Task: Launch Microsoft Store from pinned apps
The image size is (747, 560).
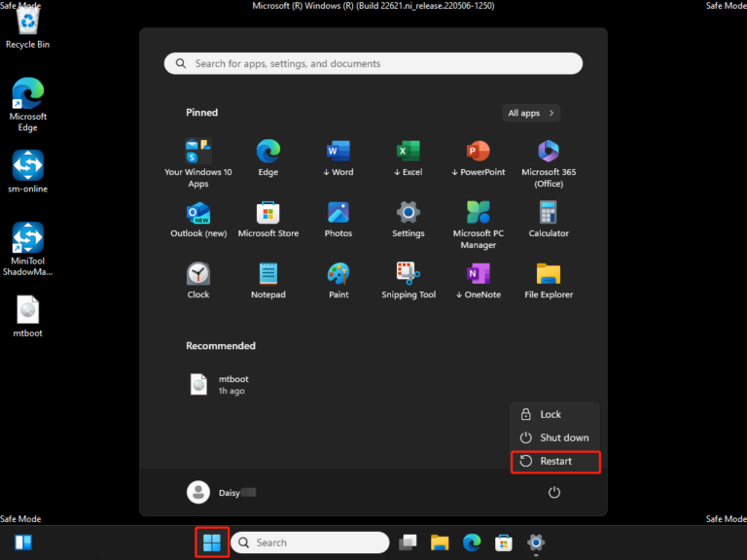Action: (x=268, y=219)
